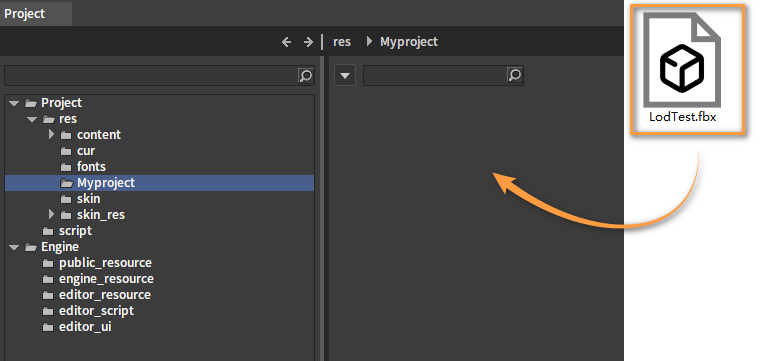
Task: Expand the content folder
Action: point(52,134)
